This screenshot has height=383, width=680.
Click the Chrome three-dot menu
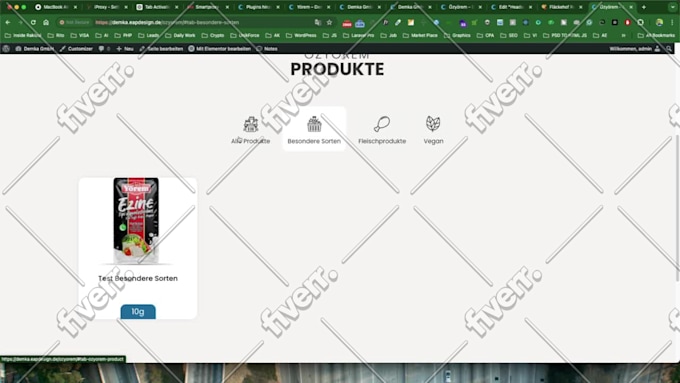tap(672, 22)
